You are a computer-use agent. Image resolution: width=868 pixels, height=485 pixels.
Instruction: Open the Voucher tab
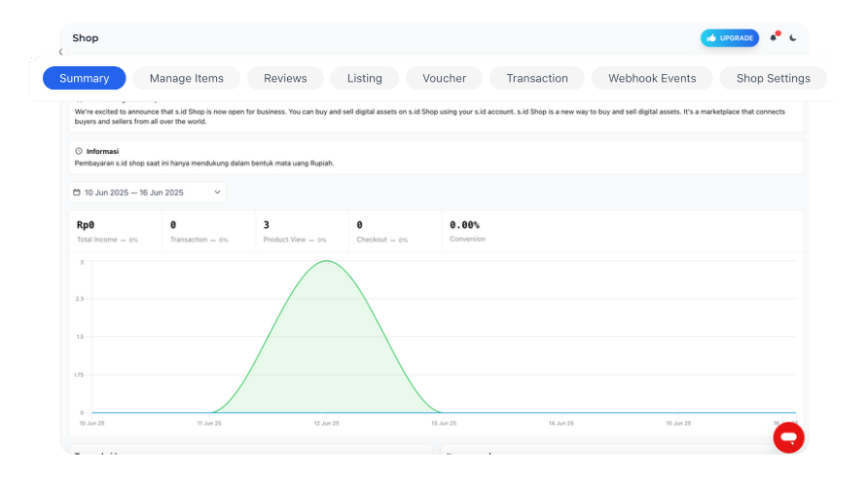(445, 78)
